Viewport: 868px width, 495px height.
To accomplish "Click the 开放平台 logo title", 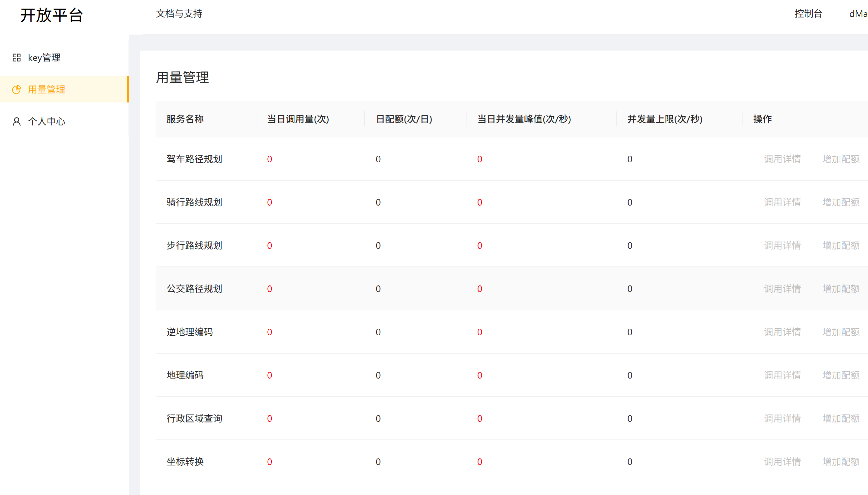I will (52, 15).
